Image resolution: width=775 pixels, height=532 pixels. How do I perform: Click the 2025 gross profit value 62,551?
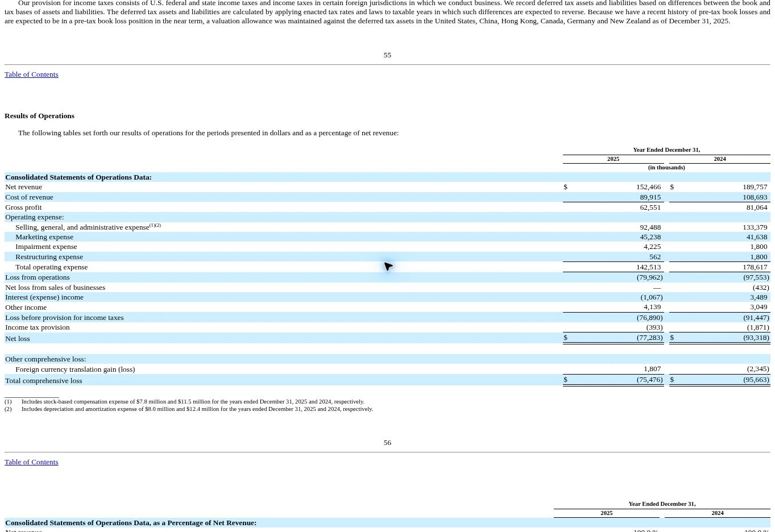pos(650,207)
